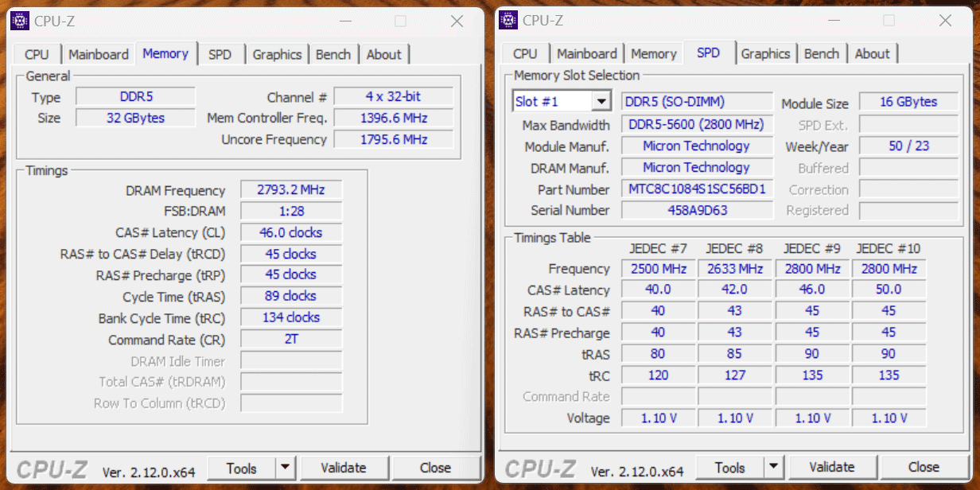Image resolution: width=980 pixels, height=490 pixels.
Task: Open the Graphics tab in the left window
Action: [x=277, y=53]
